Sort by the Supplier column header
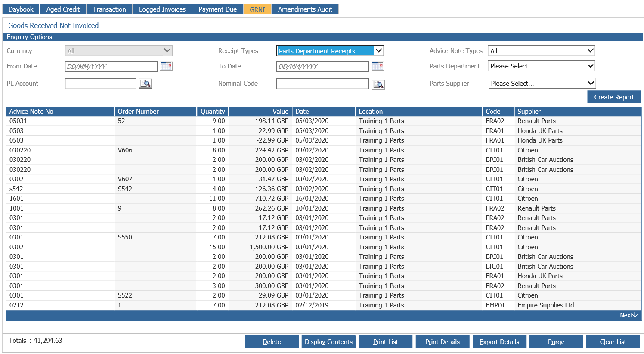This screenshot has height=354, width=644. pyautogui.click(x=529, y=112)
